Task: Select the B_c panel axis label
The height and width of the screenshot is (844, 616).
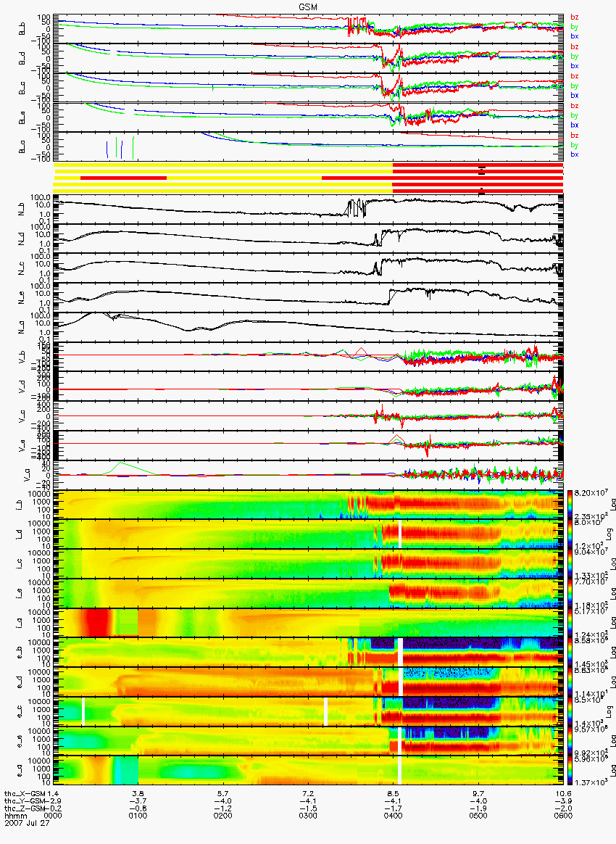Action: coord(22,88)
